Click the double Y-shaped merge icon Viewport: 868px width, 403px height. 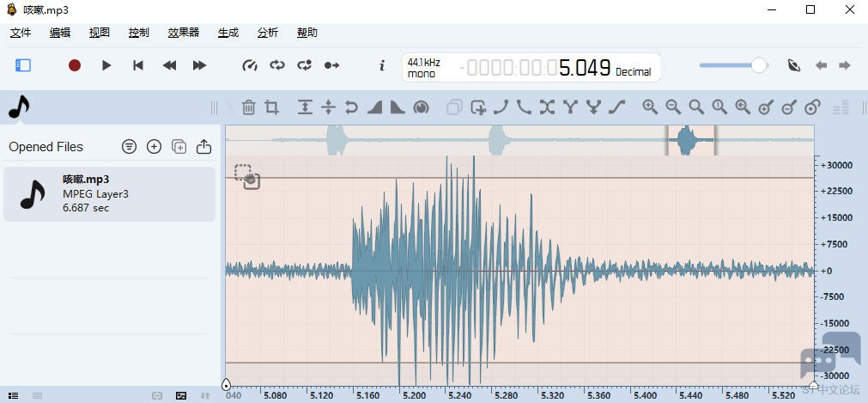click(x=593, y=107)
